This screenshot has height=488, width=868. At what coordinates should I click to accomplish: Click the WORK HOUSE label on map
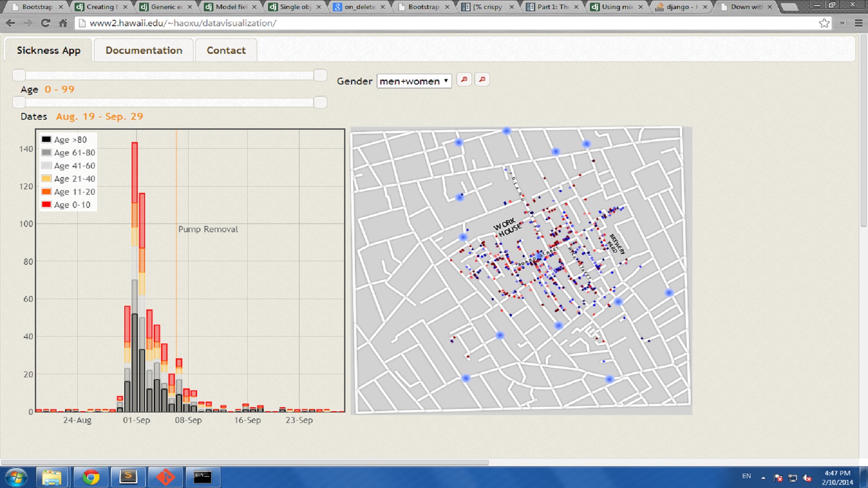click(x=507, y=227)
